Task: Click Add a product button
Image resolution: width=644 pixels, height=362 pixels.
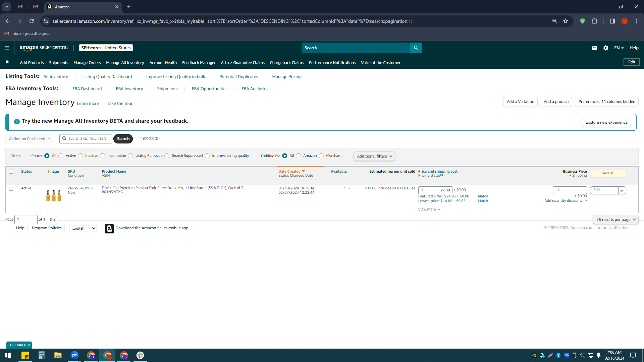Action: (556, 102)
